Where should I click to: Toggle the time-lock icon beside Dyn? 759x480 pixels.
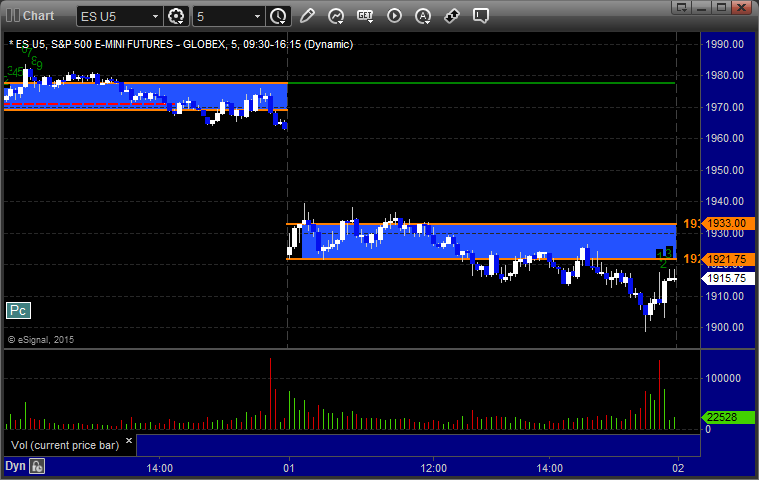tap(37, 466)
